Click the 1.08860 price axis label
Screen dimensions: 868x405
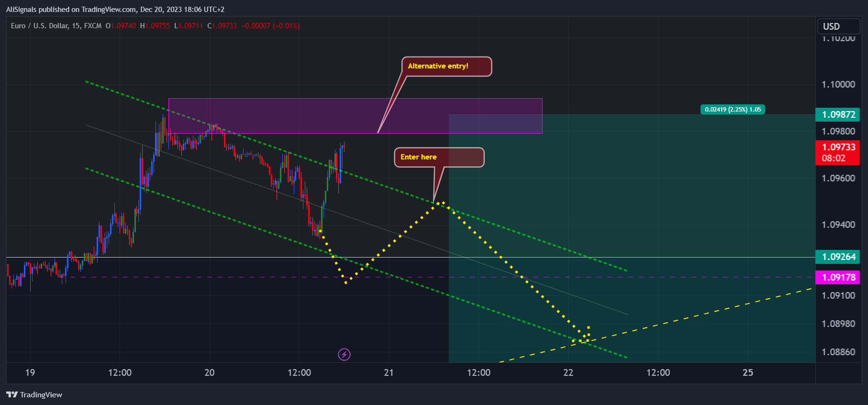[838, 352]
